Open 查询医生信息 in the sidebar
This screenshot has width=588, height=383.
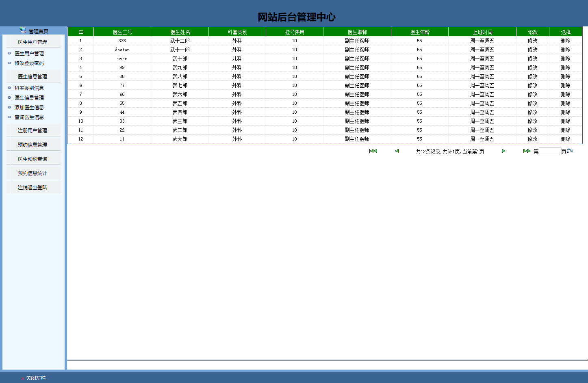click(x=29, y=117)
